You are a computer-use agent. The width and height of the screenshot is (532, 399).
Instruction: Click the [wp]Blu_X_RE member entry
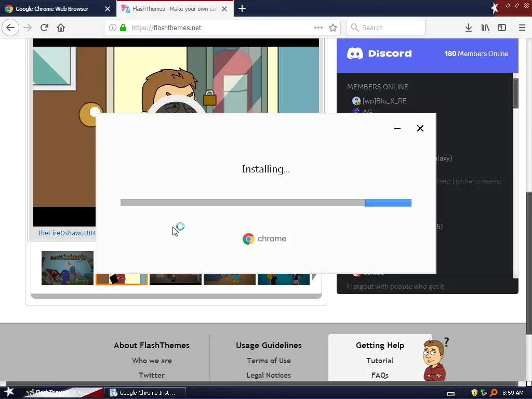[x=379, y=101]
